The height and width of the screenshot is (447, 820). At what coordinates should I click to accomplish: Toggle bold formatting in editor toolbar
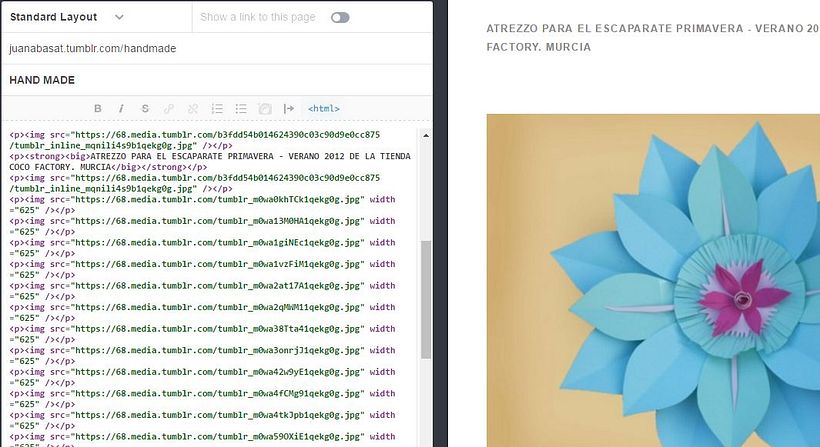pos(98,108)
